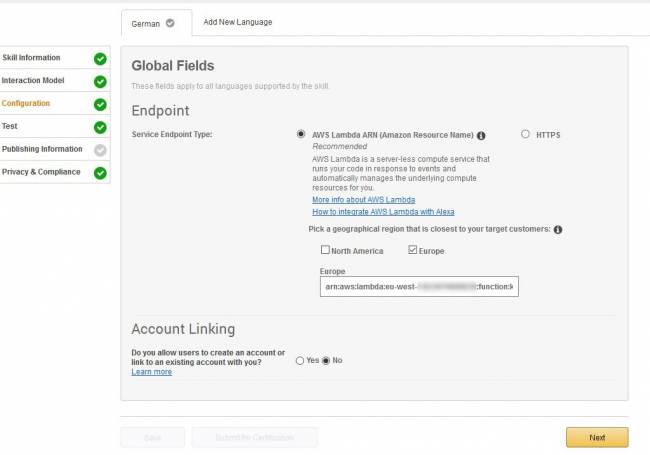650x455 pixels.
Task: Go to the Configuration section
Action: (x=26, y=103)
